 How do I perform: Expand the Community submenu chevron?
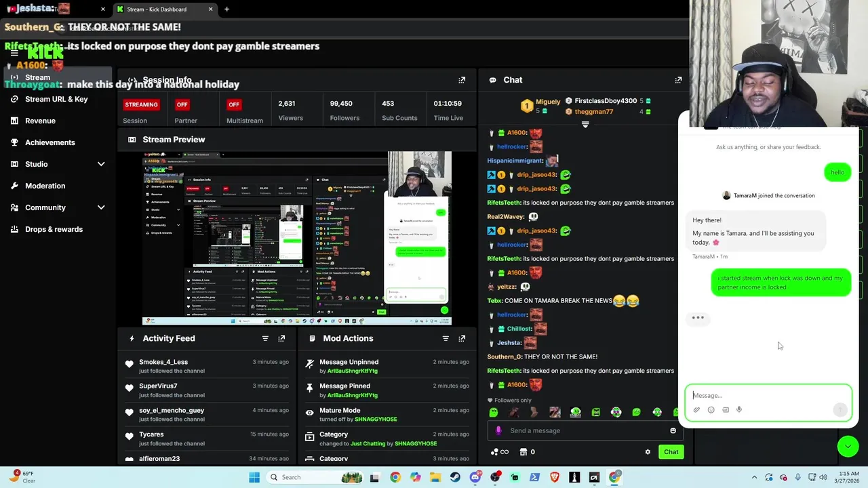click(101, 207)
